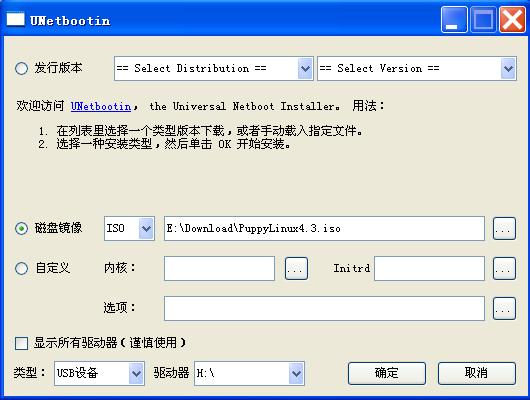The image size is (530, 400).
Task: Click the UNetbootin window title icon
Action: pyautogui.click(x=16, y=19)
